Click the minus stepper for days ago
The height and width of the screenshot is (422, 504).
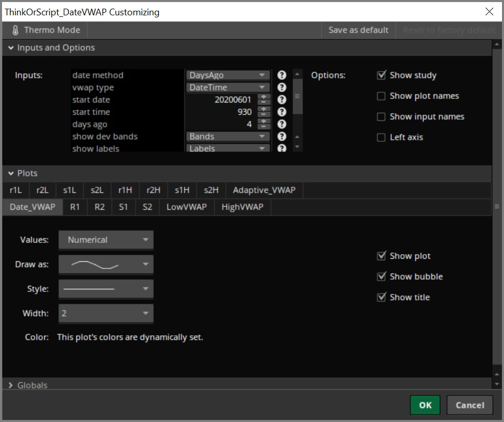tap(264, 127)
